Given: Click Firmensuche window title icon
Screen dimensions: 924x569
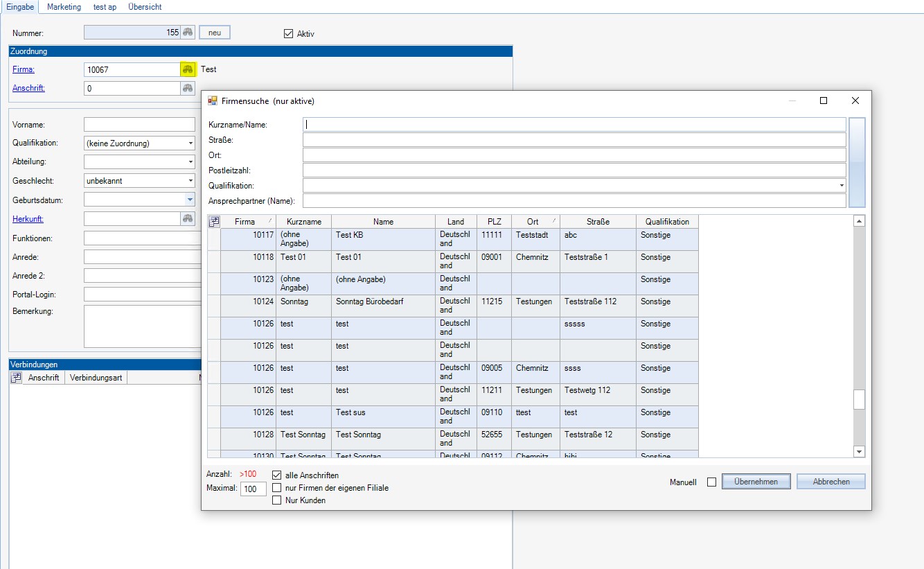Looking at the screenshot, I should pos(213,101).
